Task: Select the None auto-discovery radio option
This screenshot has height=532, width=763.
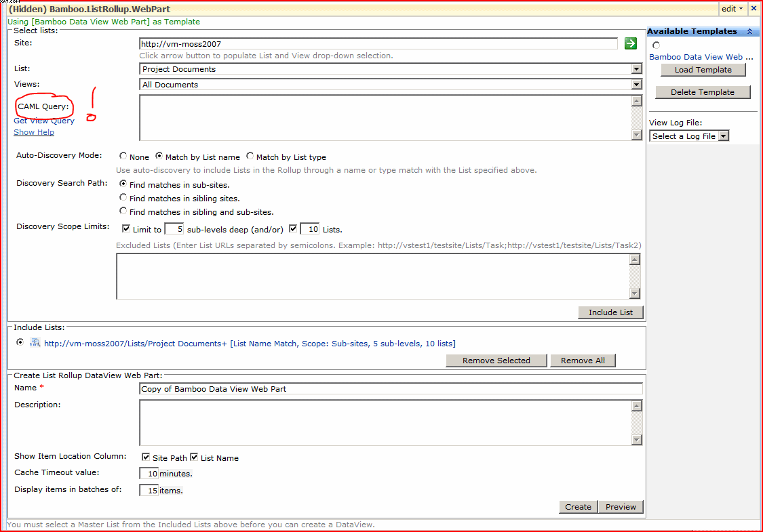Action: tap(123, 157)
